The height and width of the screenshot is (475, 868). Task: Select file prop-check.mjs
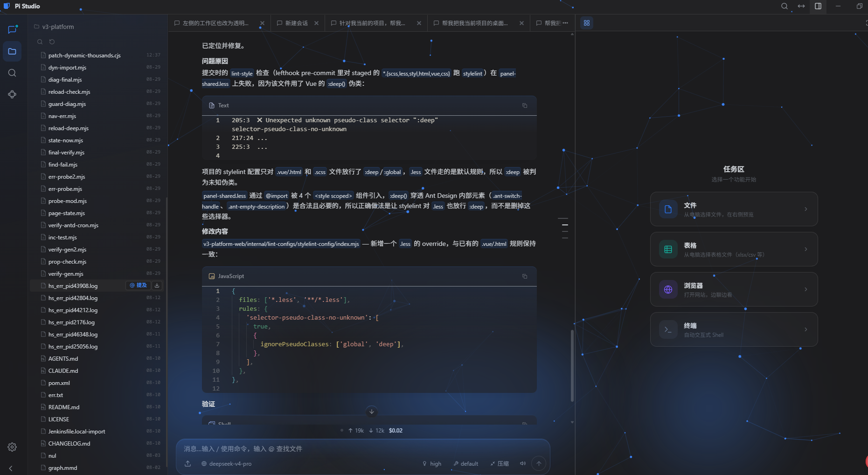click(96, 261)
